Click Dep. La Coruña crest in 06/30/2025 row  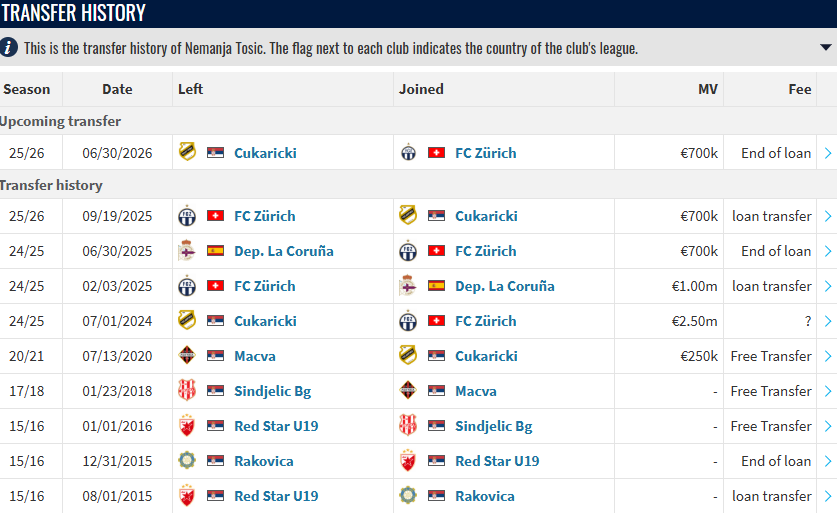[x=187, y=251]
